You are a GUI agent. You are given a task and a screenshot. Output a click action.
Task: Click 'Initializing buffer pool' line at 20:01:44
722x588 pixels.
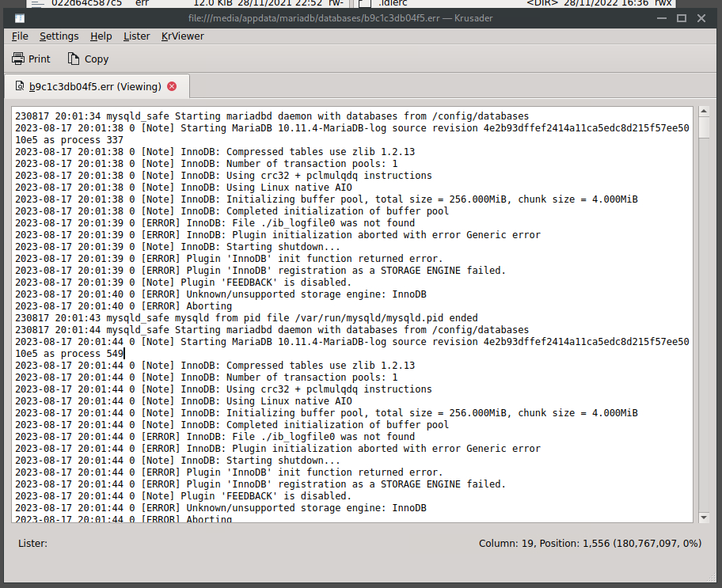326,413
